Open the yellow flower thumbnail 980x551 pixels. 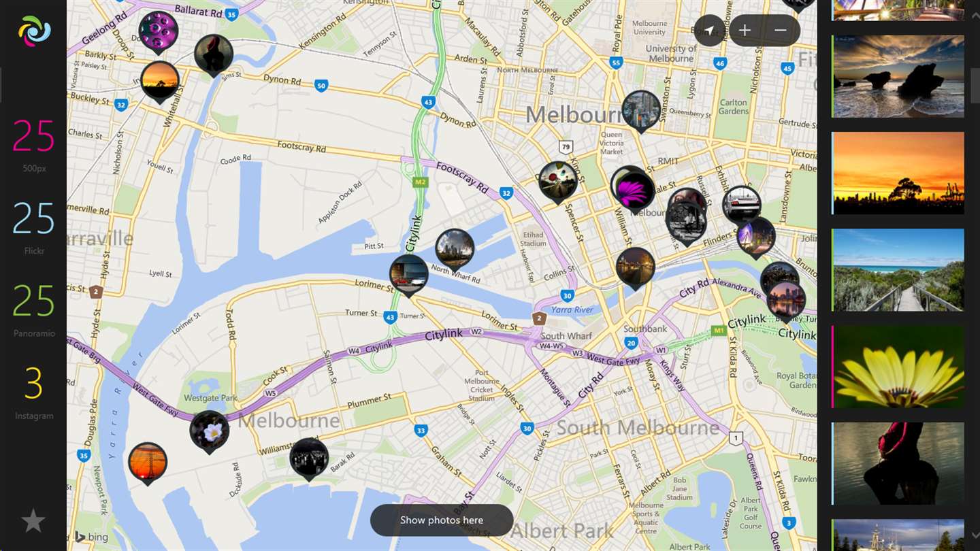tap(898, 367)
